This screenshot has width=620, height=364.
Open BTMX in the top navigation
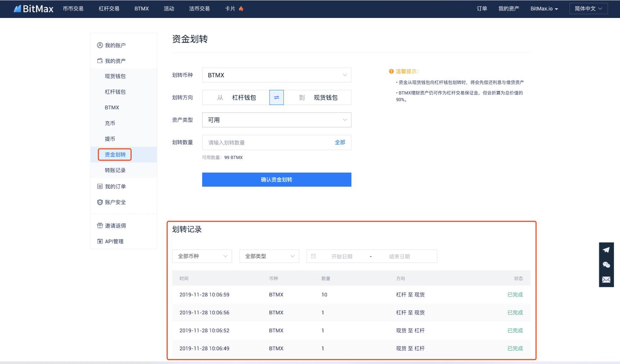coord(142,9)
